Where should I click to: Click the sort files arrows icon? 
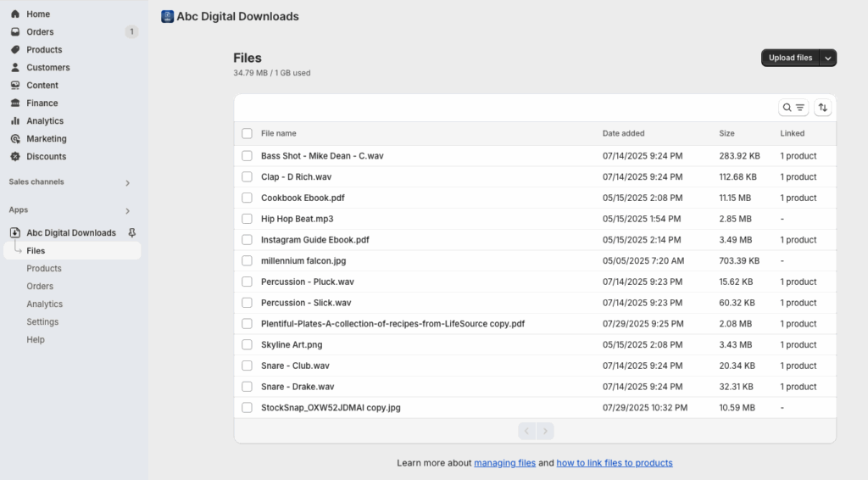(x=822, y=108)
